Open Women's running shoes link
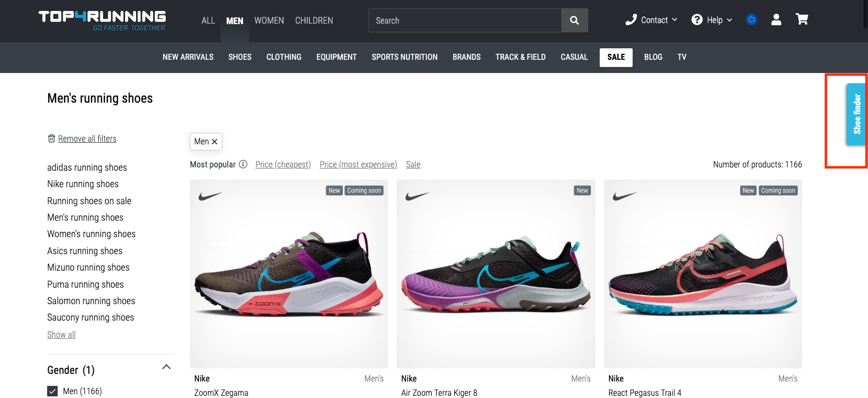868x398 pixels. pos(92,234)
